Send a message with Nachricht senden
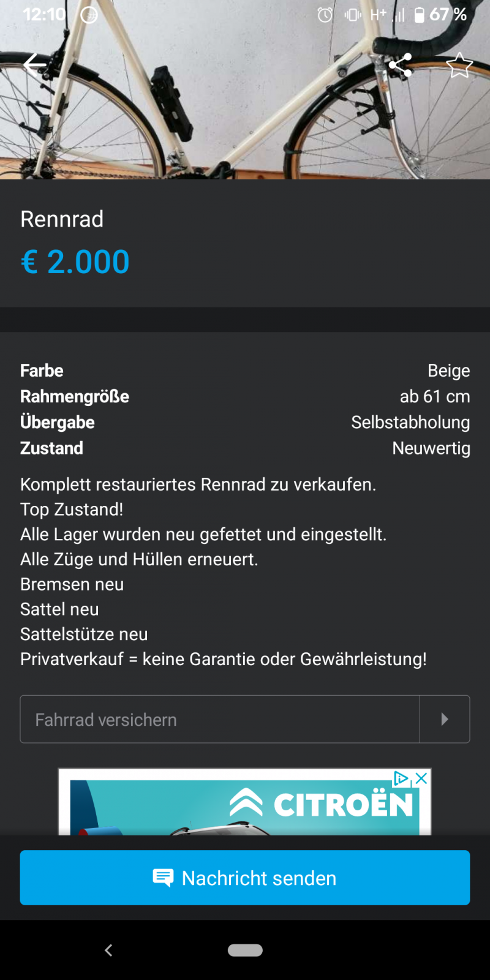 click(245, 878)
